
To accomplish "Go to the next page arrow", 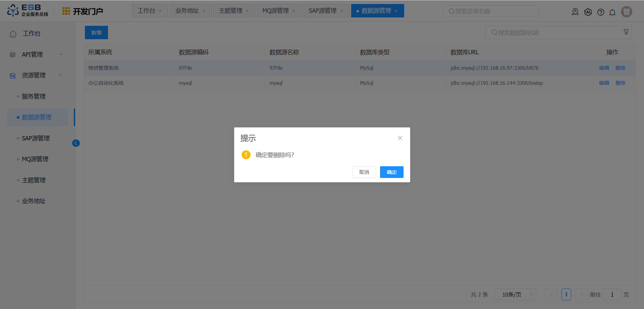I will 581,295.
